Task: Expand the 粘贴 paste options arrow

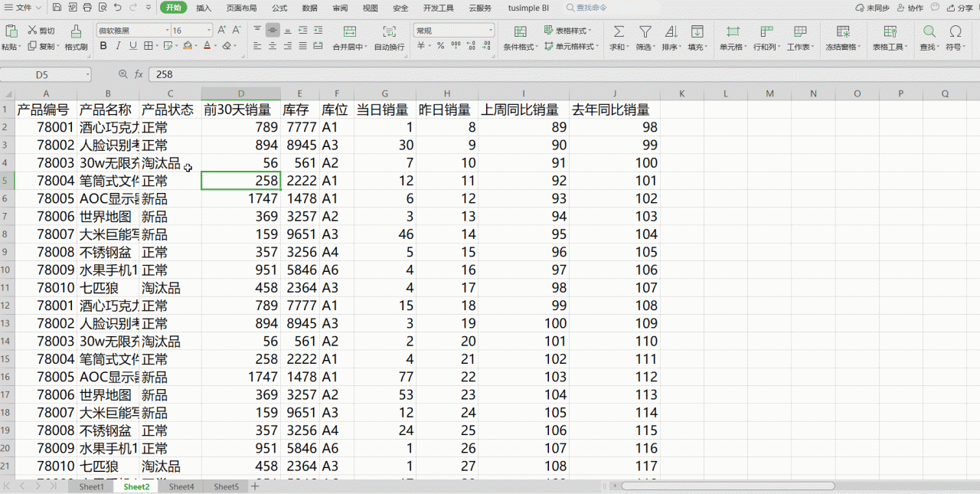Action: point(21,47)
